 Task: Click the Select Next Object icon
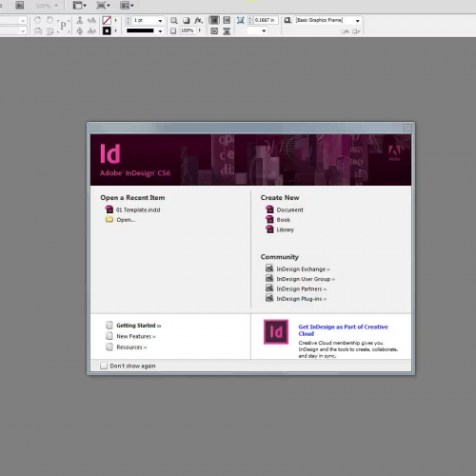point(91,31)
